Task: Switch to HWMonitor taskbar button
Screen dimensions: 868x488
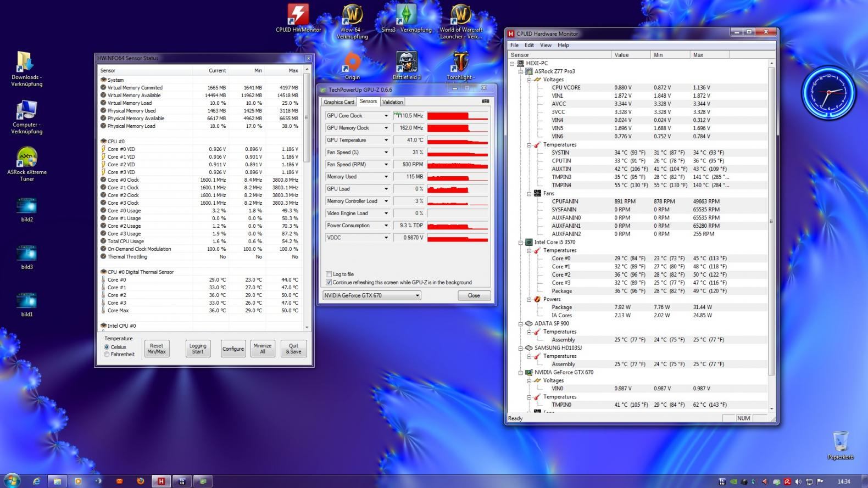Action: [161, 481]
